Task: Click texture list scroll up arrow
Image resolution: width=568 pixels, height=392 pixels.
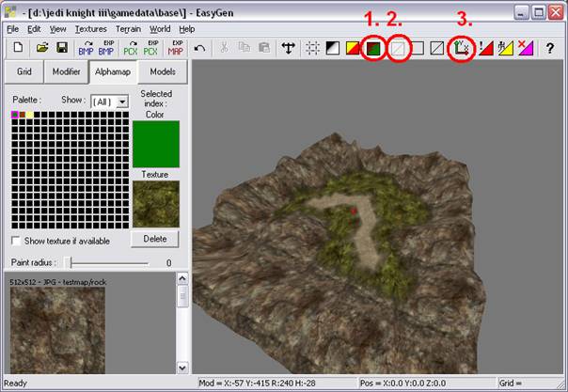Action: pos(182,278)
